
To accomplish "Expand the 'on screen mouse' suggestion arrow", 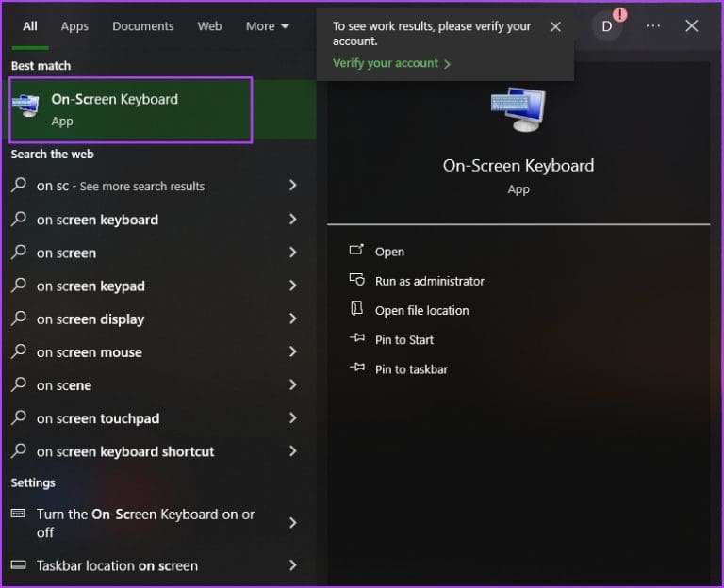I will (292, 351).
